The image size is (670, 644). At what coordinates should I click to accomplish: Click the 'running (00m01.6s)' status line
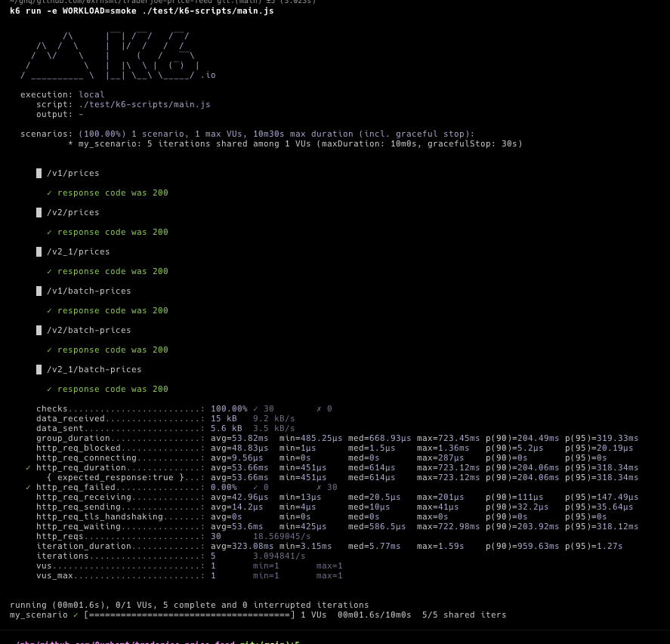pyautogui.click(x=190, y=605)
